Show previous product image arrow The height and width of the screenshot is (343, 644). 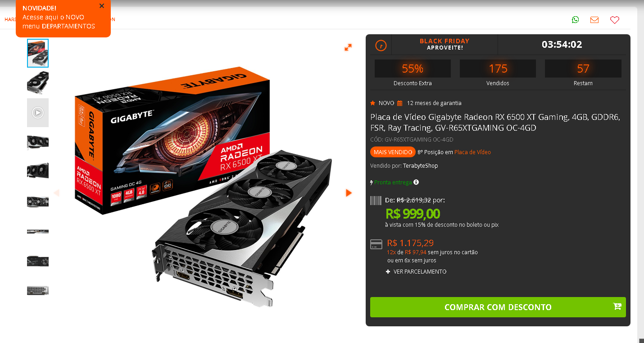click(56, 193)
